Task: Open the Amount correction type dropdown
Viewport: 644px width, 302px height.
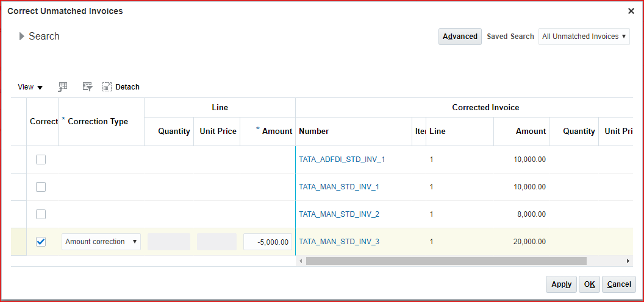Action: coord(101,242)
